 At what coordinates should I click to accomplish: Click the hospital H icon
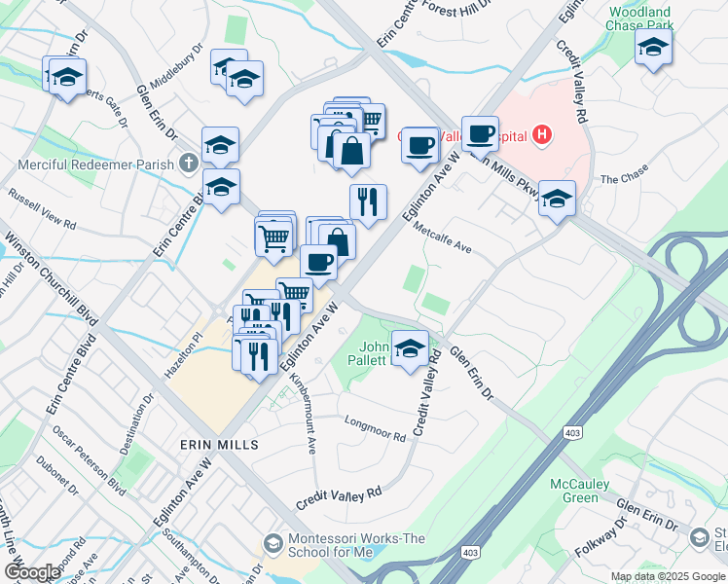[x=542, y=134]
